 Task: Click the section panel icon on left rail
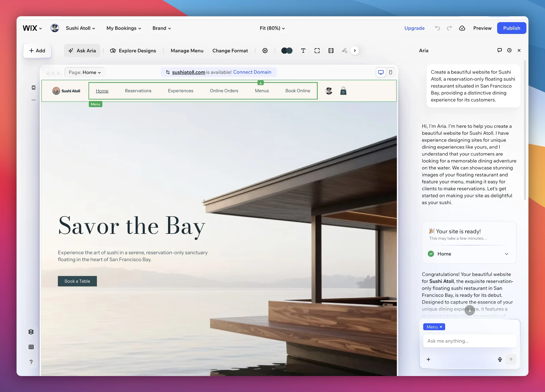(34, 88)
